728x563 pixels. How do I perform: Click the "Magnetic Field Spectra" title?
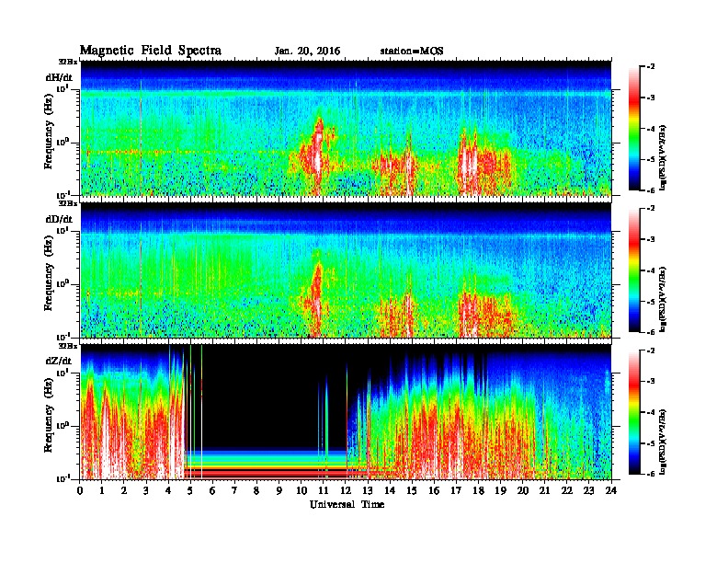click(x=151, y=51)
